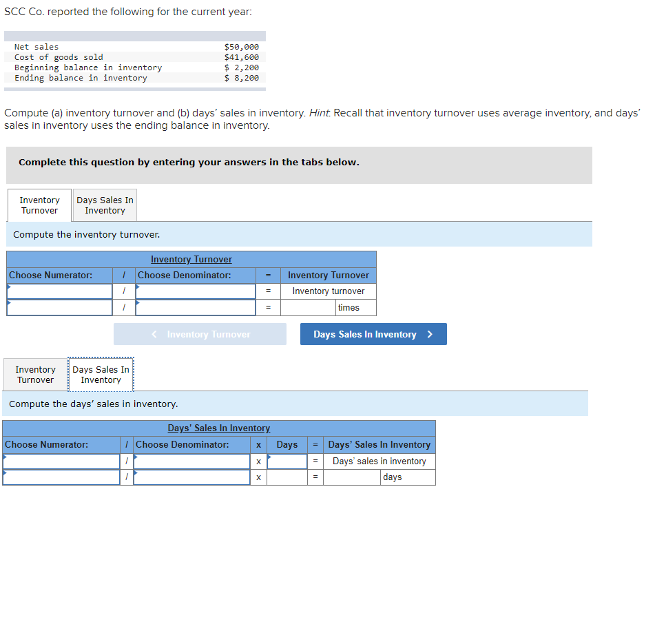This screenshot has width=655, height=644.
Task: Open the second numerator dropdown in Days' Sales table
Action: 61,477
